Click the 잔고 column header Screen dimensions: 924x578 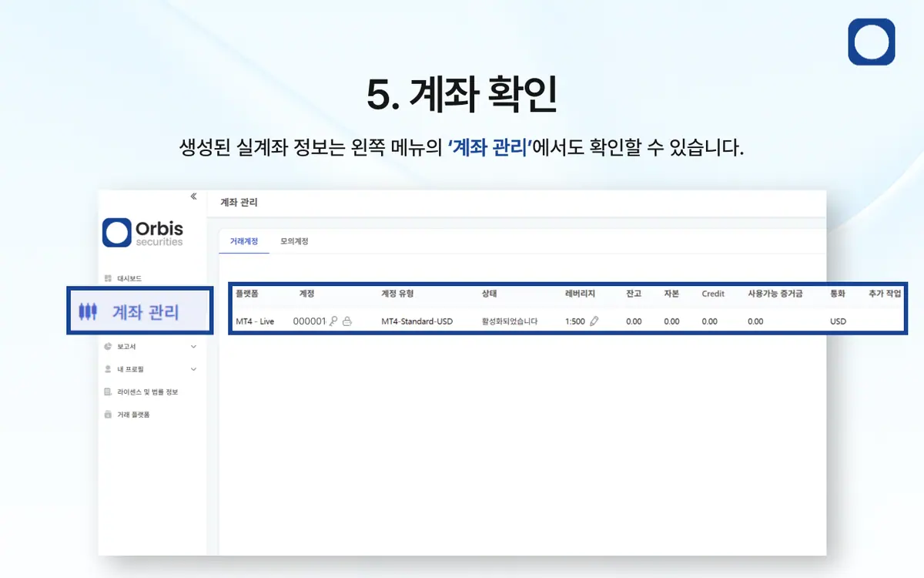(x=634, y=294)
